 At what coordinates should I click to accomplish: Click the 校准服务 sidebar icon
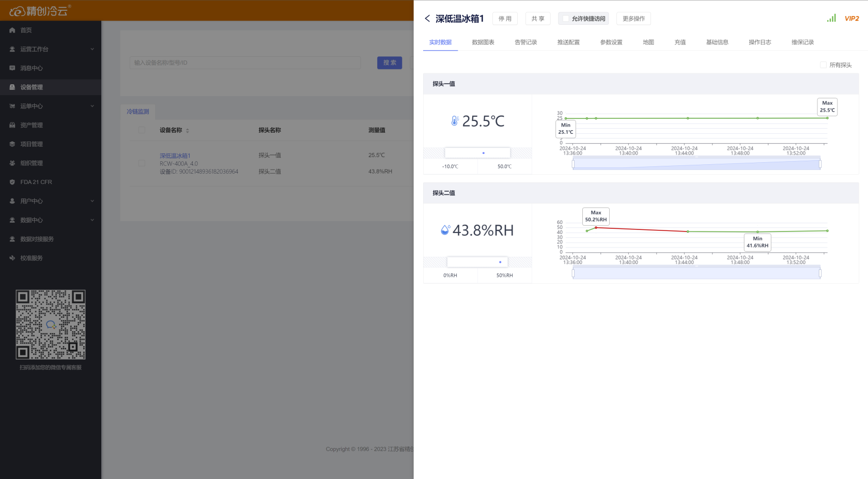click(12, 258)
